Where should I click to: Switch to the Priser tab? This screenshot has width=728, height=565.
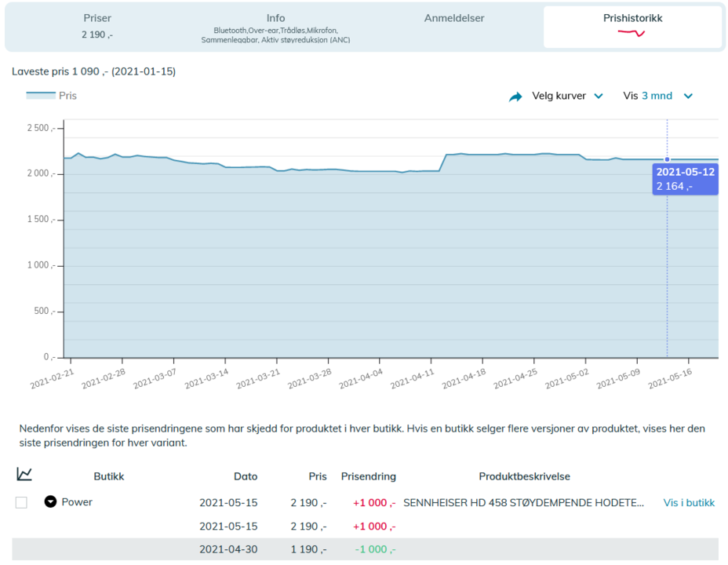97,26
